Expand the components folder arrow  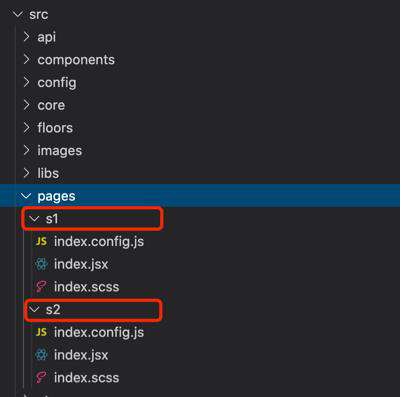27,60
